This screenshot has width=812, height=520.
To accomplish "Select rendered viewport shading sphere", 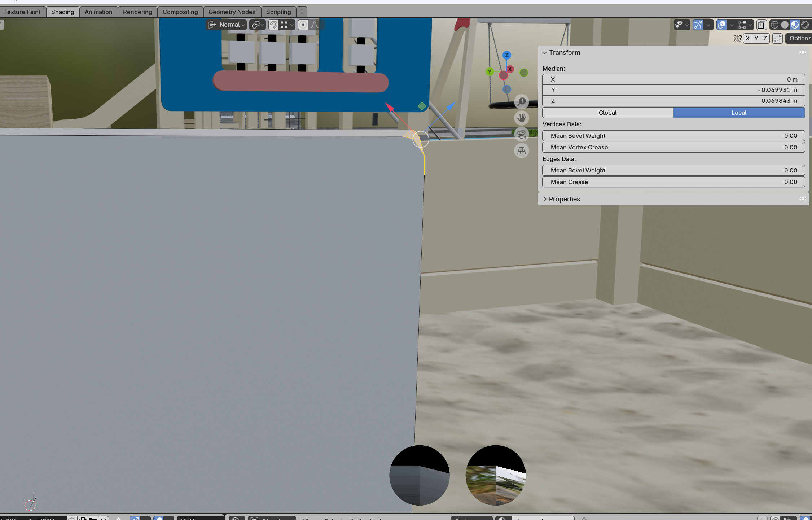I will click(x=805, y=25).
